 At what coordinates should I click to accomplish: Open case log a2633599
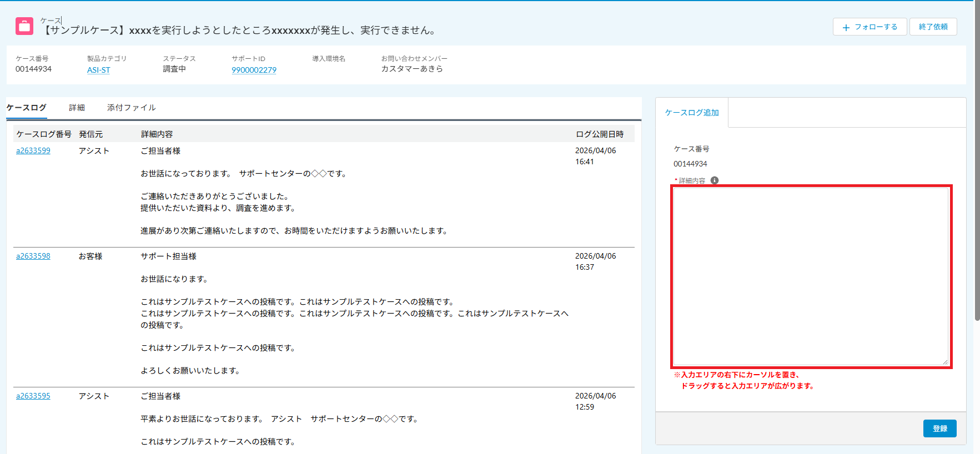[33, 150]
